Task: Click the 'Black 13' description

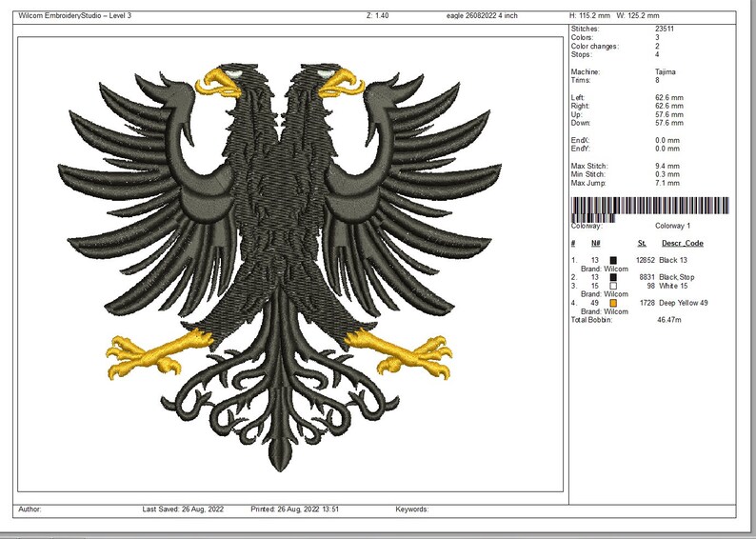Action: 673,260
